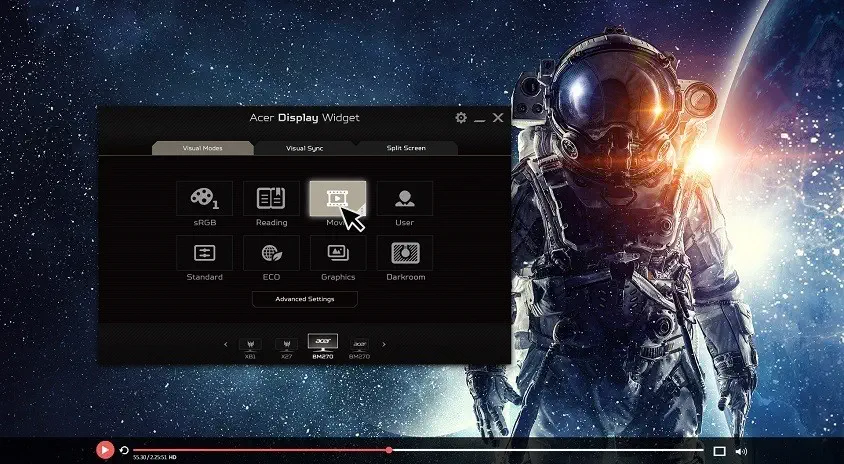
Task: Click the HD quality label
Action: [173, 458]
